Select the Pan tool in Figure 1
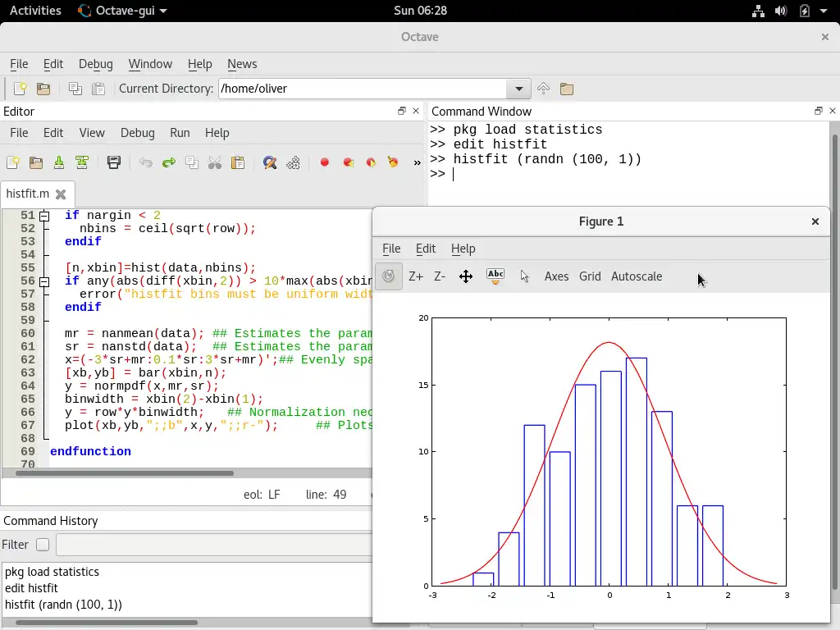 click(465, 276)
